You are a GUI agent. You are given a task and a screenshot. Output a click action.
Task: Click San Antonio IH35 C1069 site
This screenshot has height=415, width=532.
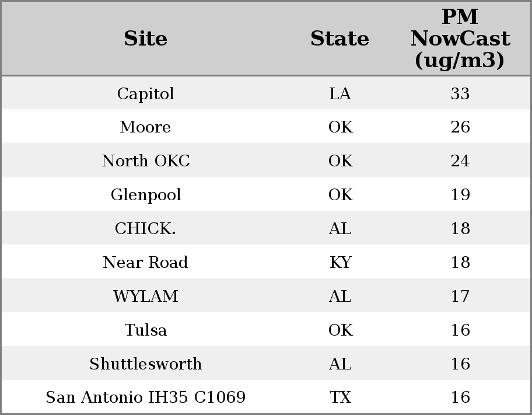tap(145, 397)
